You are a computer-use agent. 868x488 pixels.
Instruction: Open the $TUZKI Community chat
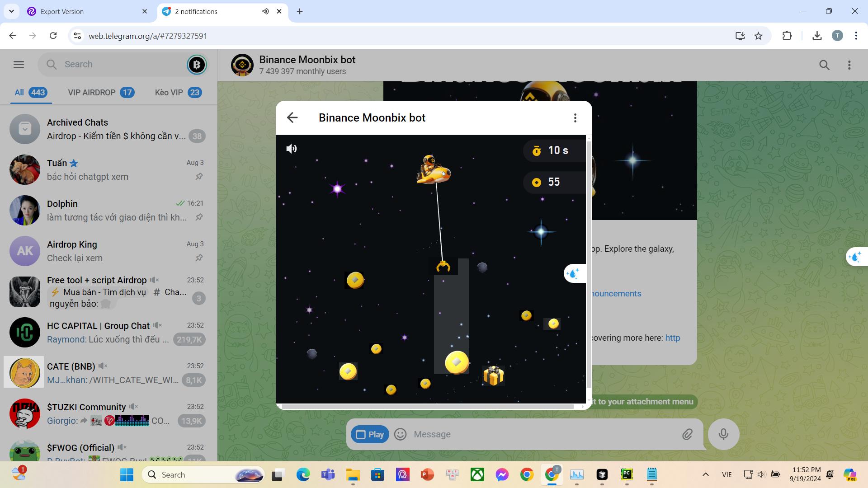108,414
